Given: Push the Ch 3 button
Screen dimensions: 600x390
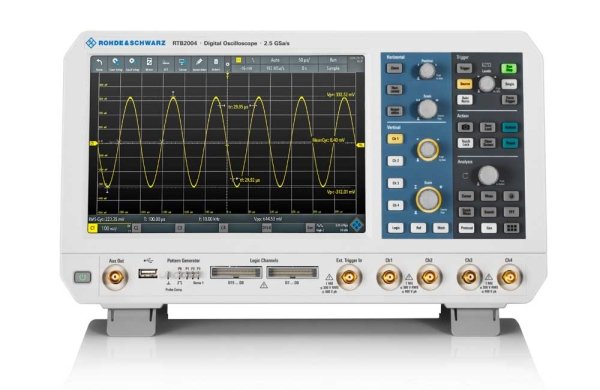Looking at the screenshot, I should point(395,183).
